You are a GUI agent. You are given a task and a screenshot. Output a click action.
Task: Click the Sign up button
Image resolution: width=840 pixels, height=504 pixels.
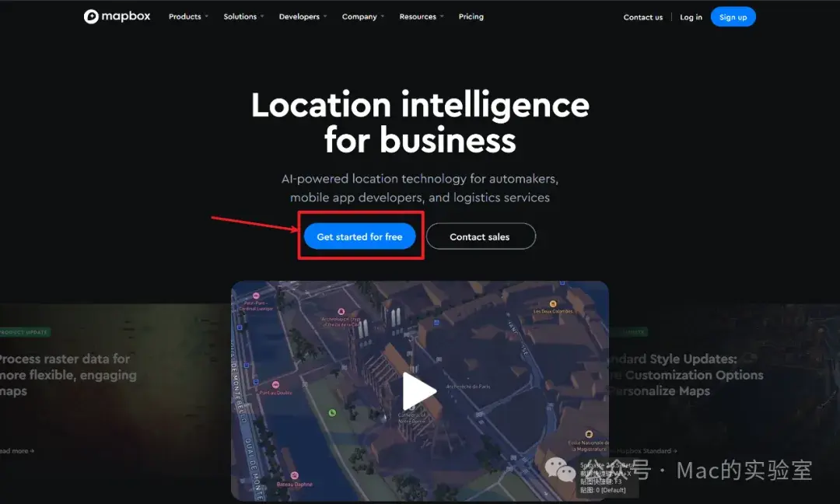click(x=733, y=16)
